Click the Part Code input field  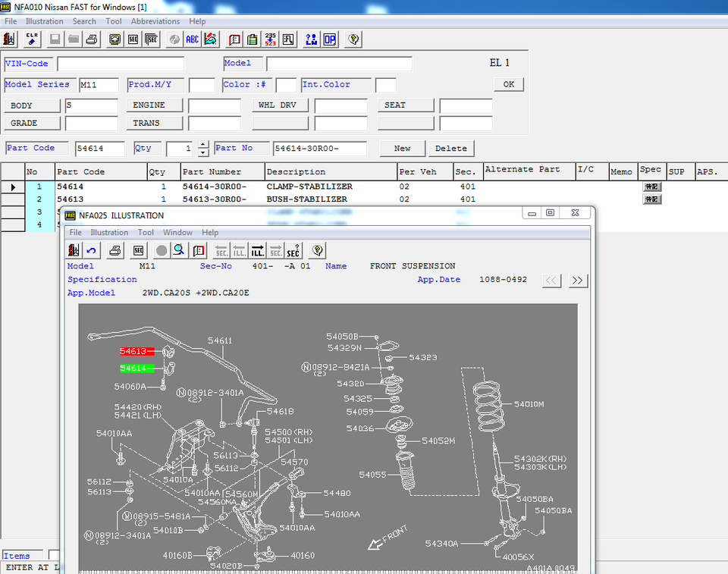point(100,149)
